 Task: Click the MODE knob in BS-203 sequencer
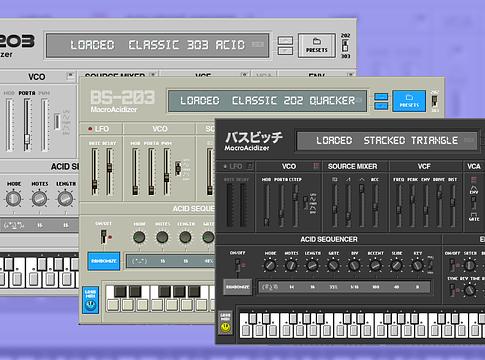139,237
